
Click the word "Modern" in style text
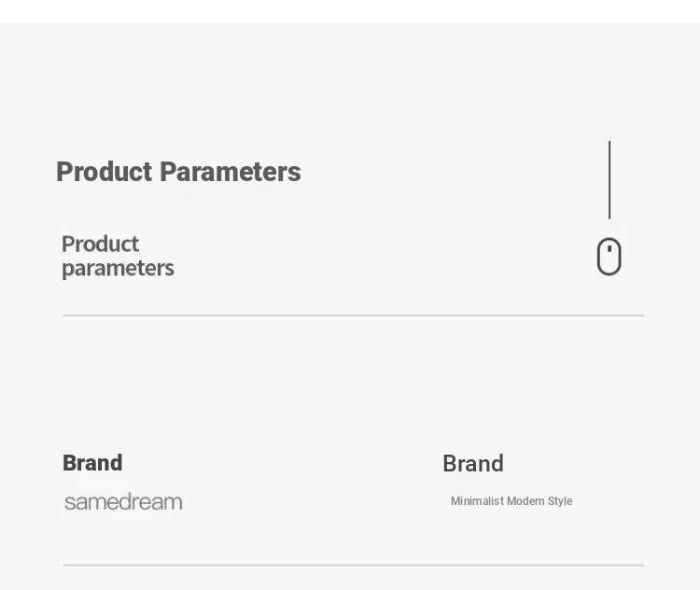click(526, 501)
